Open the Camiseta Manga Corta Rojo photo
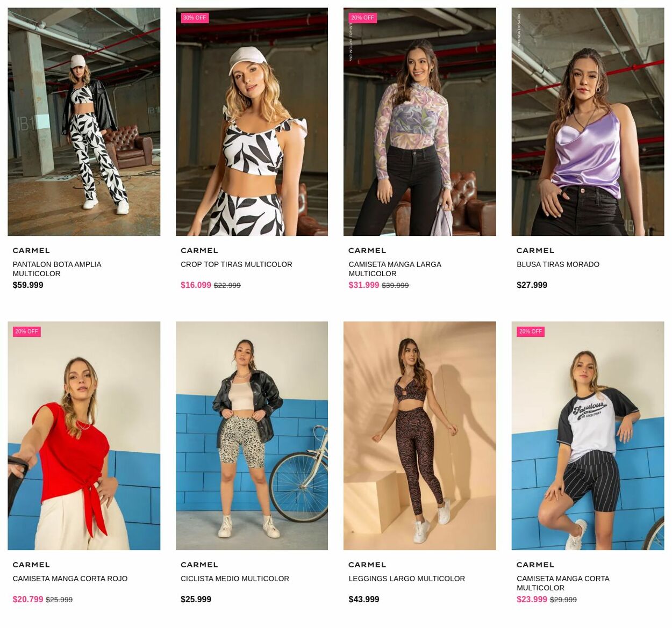This screenshot has height=628, width=672. (x=84, y=436)
